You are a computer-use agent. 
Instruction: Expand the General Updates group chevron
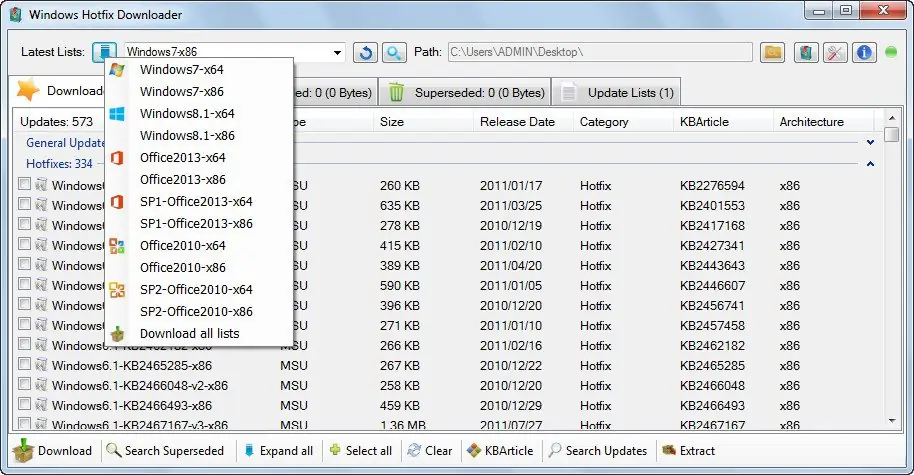click(870, 142)
